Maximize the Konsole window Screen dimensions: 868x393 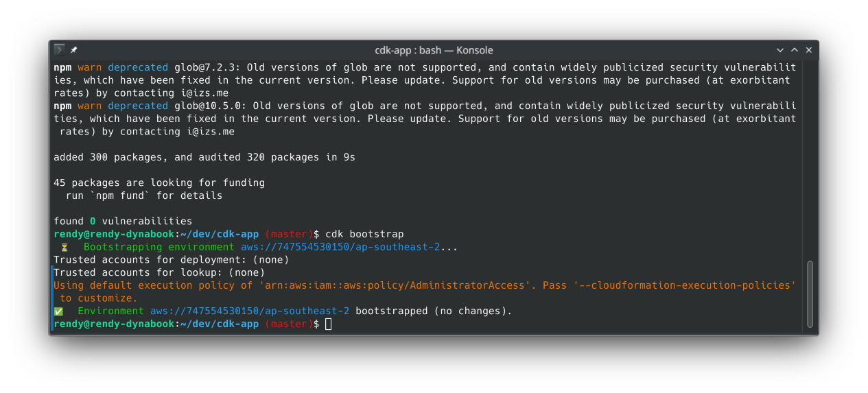click(795, 50)
